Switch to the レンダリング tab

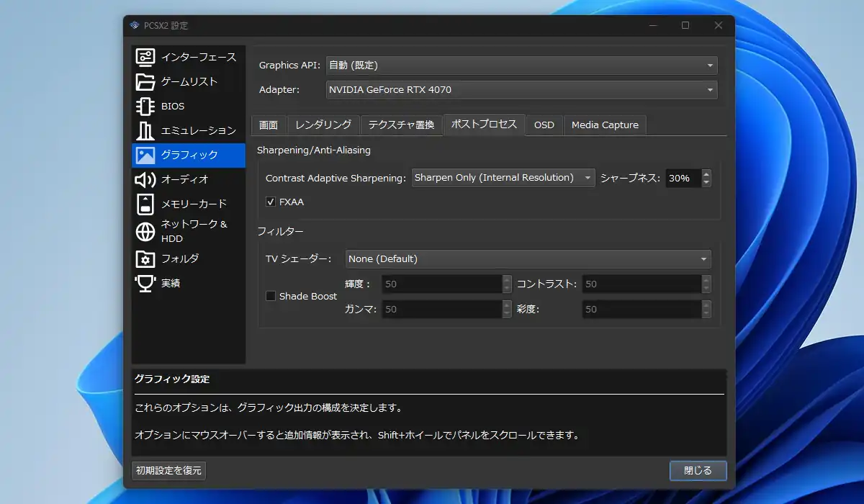pos(323,125)
